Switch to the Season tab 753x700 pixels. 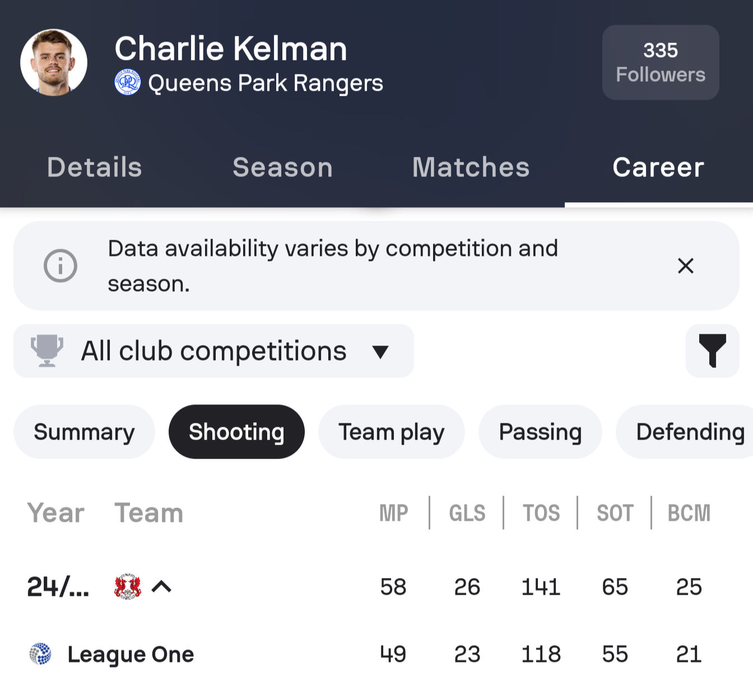(282, 167)
